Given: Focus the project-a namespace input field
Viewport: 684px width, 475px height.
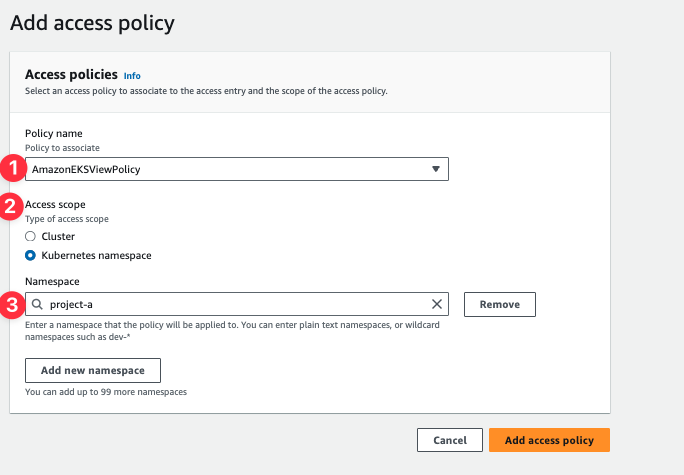Looking at the screenshot, I should [x=230, y=304].
